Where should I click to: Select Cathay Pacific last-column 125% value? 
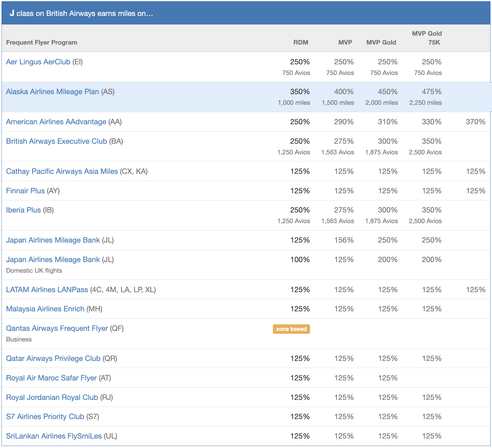[476, 171]
